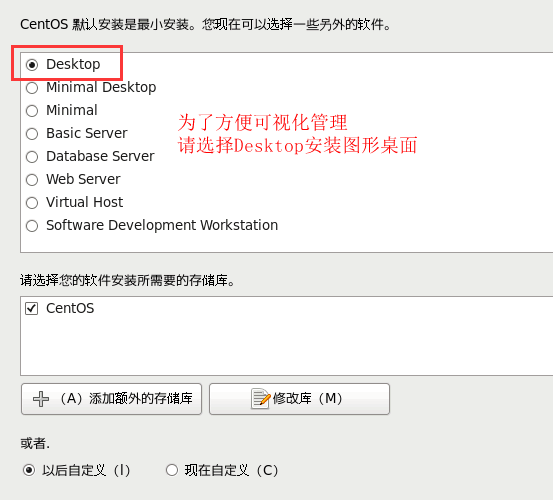553x500 pixels.
Task: Select the Minimal installation radio button
Action: [32, 111]
